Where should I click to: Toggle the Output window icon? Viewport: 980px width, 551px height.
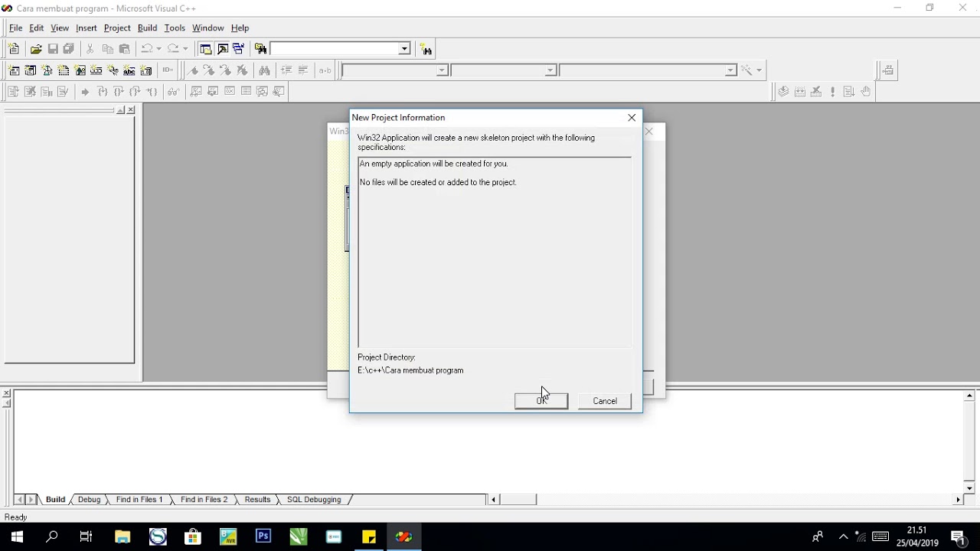[x=222, y=49]
